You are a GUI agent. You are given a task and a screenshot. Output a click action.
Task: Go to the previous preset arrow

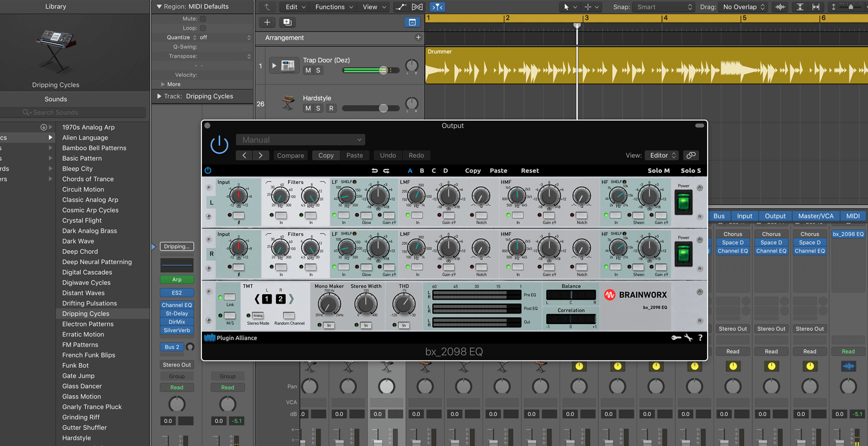(x=244, y=155)
